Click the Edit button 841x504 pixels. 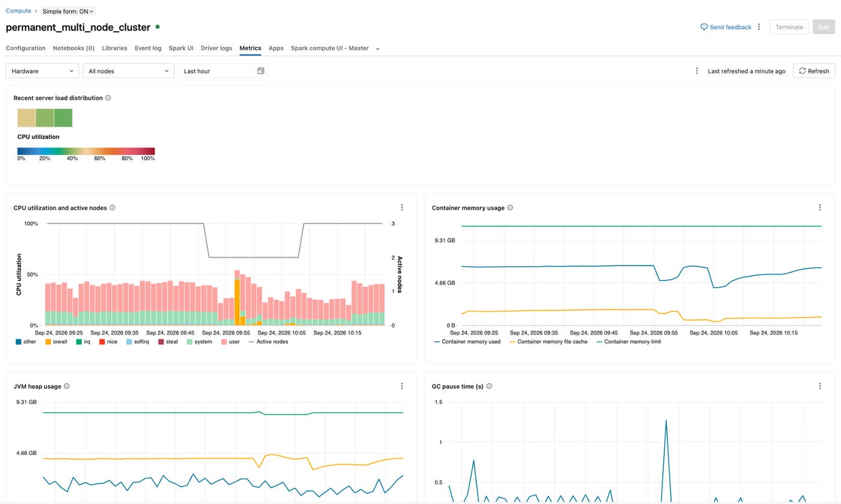(824, 27)
